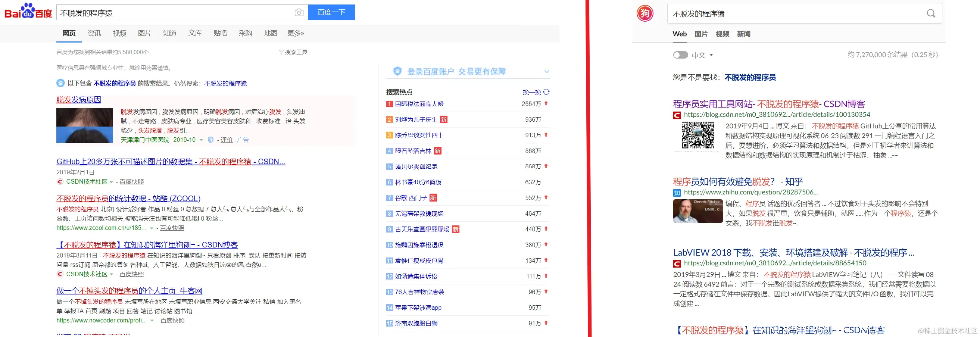Click the shield icon beside 评价

[210, 140]
